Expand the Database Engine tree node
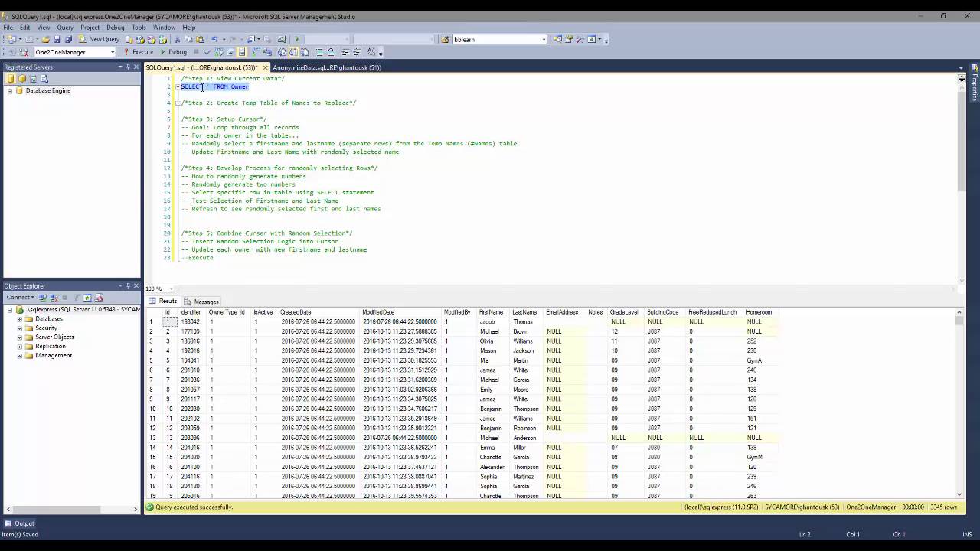Image resolution: width=980 pixels, height=551 pixels. pos(10,90)
